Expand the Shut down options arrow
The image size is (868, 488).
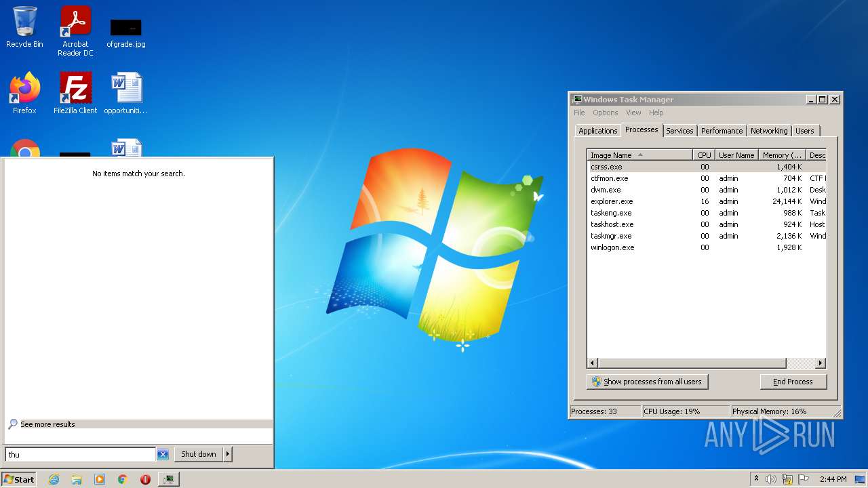[228, 454]
